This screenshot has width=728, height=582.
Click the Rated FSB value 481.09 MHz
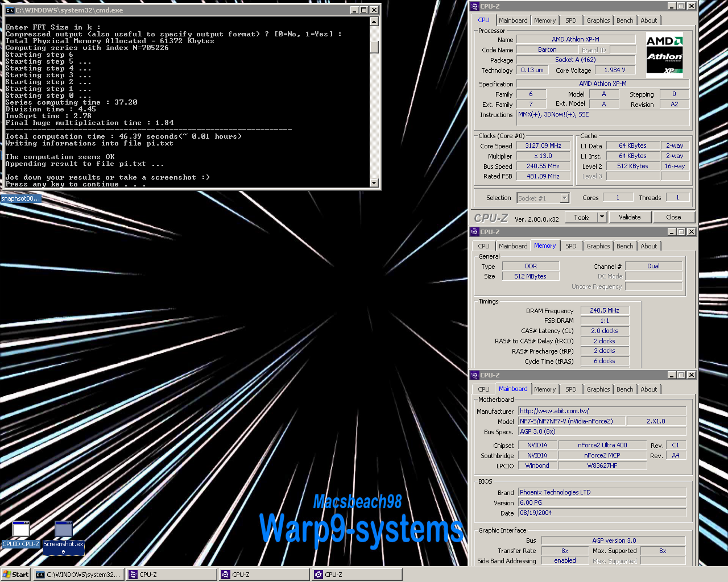point(543,176)
